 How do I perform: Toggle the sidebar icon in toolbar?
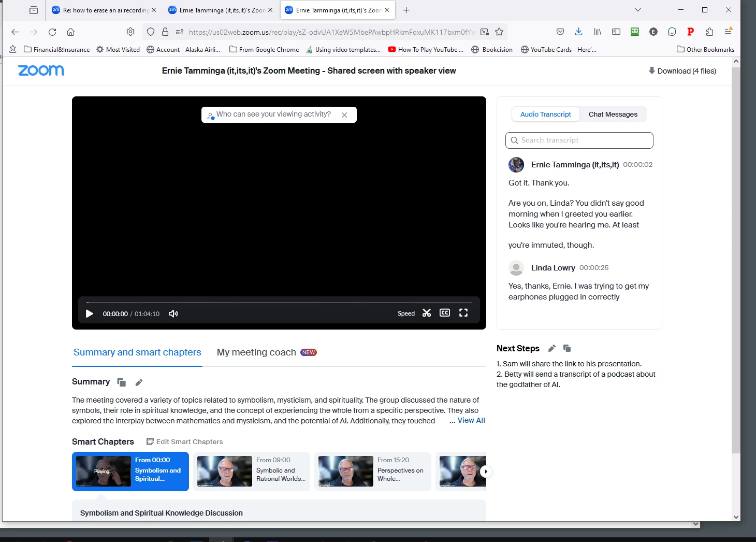(x=616, y=32)
